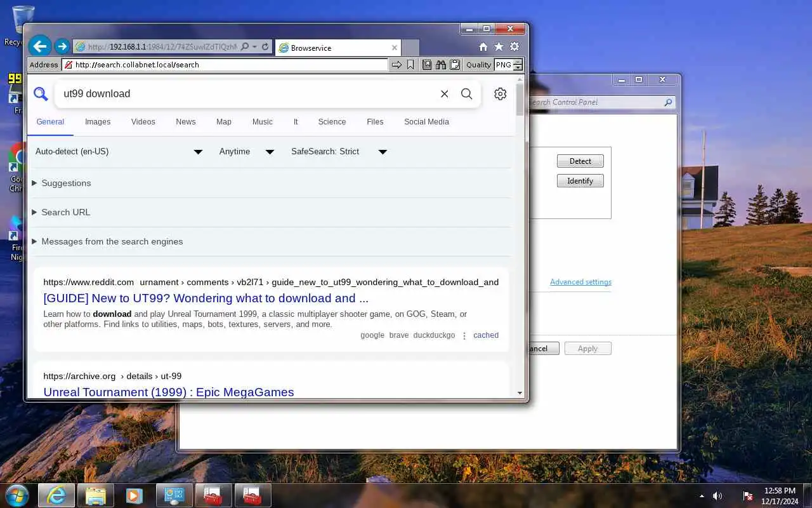The image size is (812, 508).
Task: Click the Browservice download/save icon
Action: click(x=427, y=65)
